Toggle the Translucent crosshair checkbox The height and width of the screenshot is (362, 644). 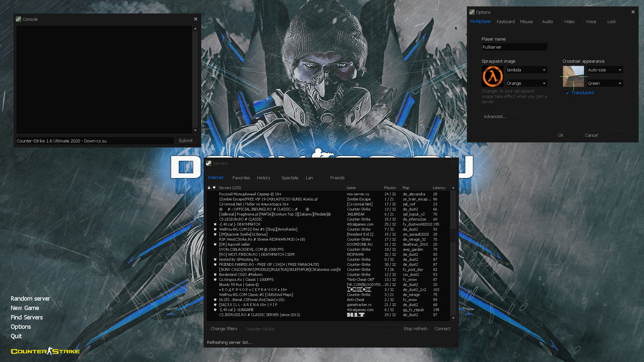568,93
